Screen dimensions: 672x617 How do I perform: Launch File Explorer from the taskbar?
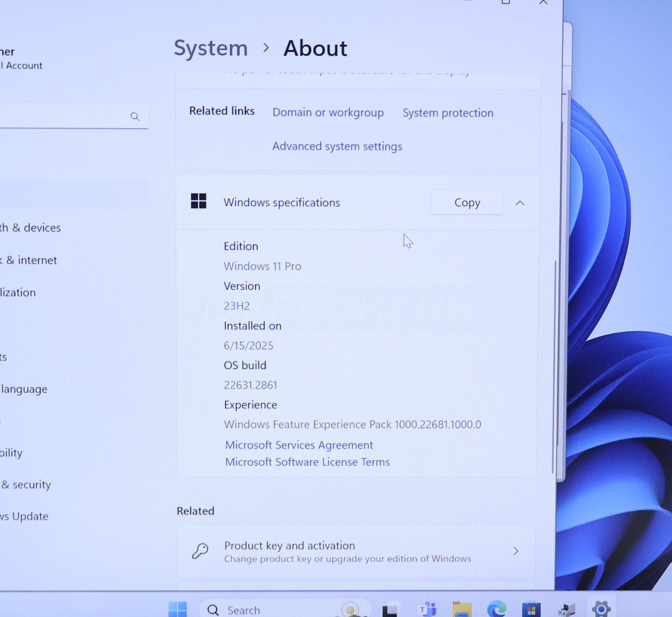(462, 609)
